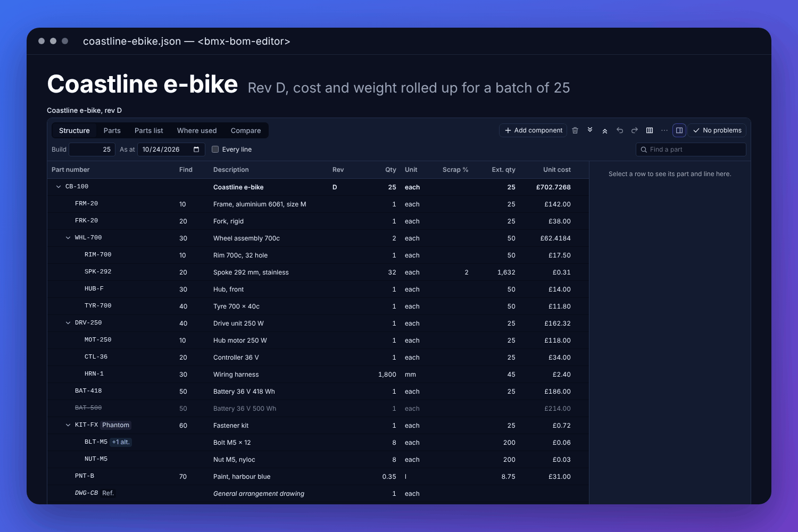The image size is (798, 532).
Task: Open the Parts list tab
Action: 149,130
